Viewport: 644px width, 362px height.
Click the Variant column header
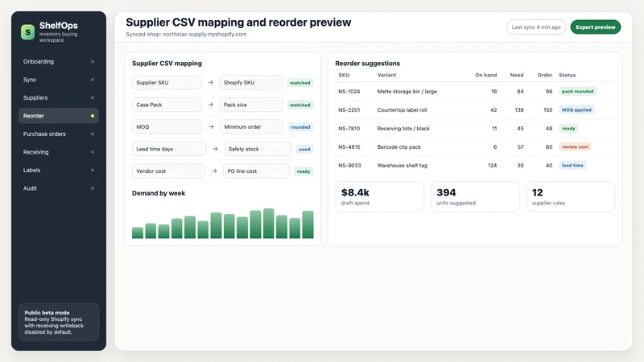[x=386, y=75]
